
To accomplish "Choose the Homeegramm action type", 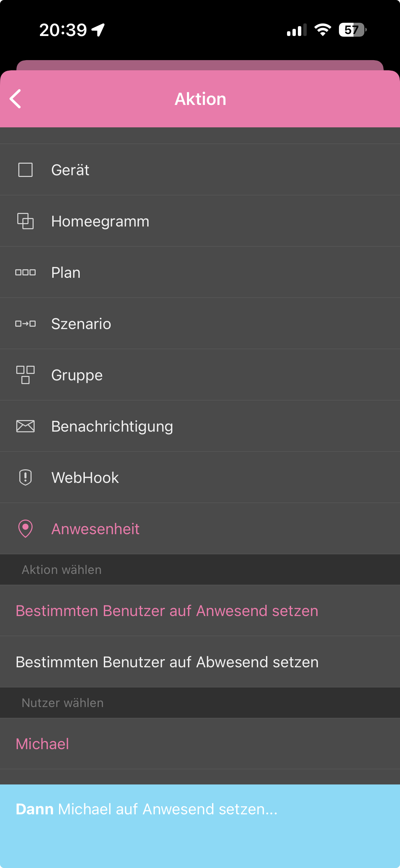I will click(100, 221).
